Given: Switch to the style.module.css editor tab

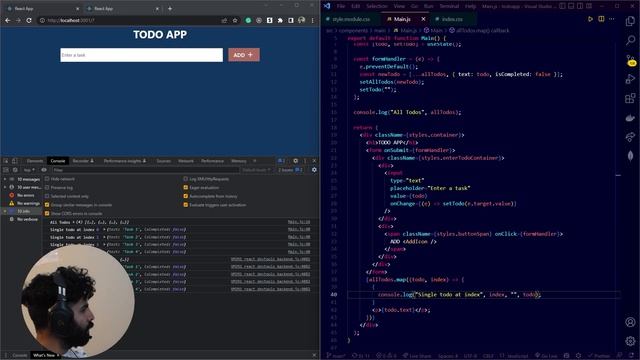Looking at the screenshot, I should point(352,19).
